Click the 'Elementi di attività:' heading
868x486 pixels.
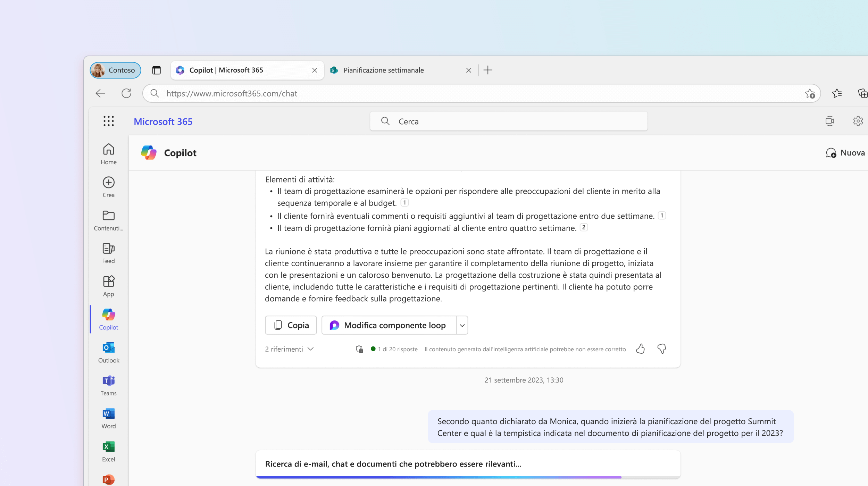pos(300,179)
